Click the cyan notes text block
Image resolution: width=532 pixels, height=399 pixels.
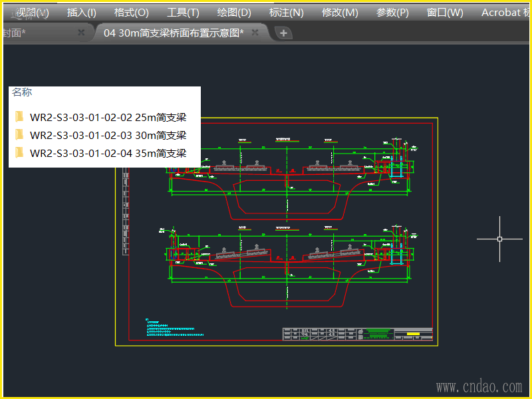pos(175,327)
